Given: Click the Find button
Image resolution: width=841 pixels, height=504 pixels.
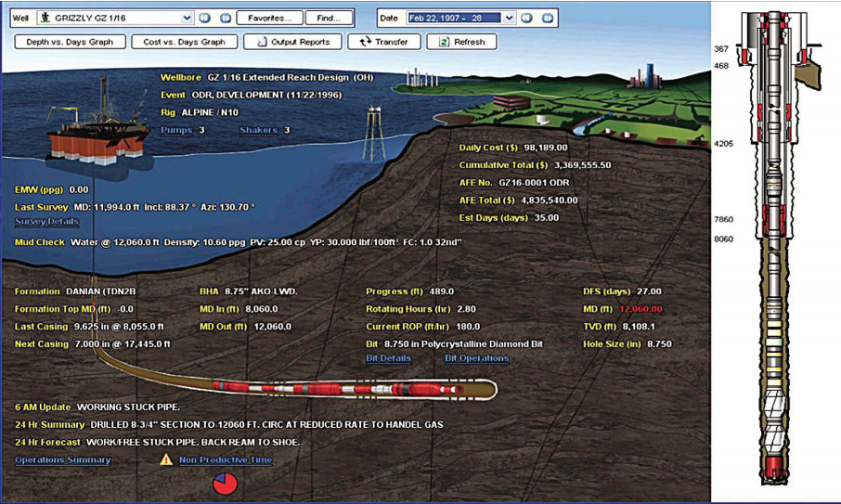Looking at the screenshot, I should click(329, 18).
